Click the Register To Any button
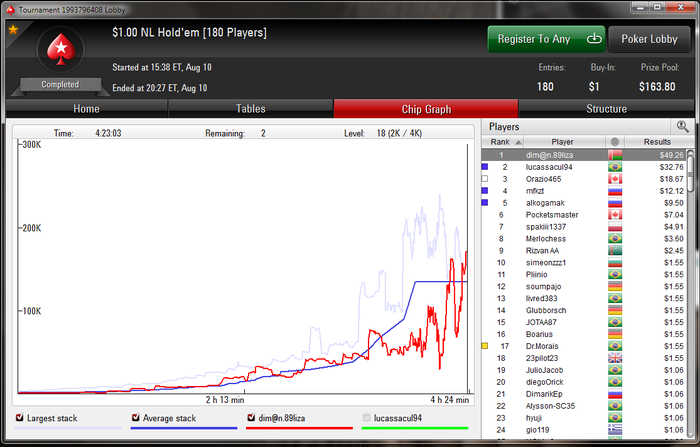The image size is (700, 447). (546, 39)
